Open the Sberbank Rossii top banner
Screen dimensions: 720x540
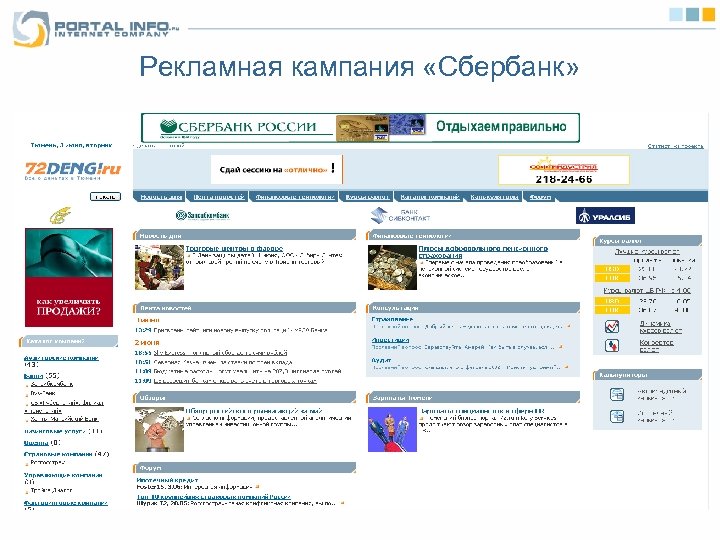[x=360, y=128]
